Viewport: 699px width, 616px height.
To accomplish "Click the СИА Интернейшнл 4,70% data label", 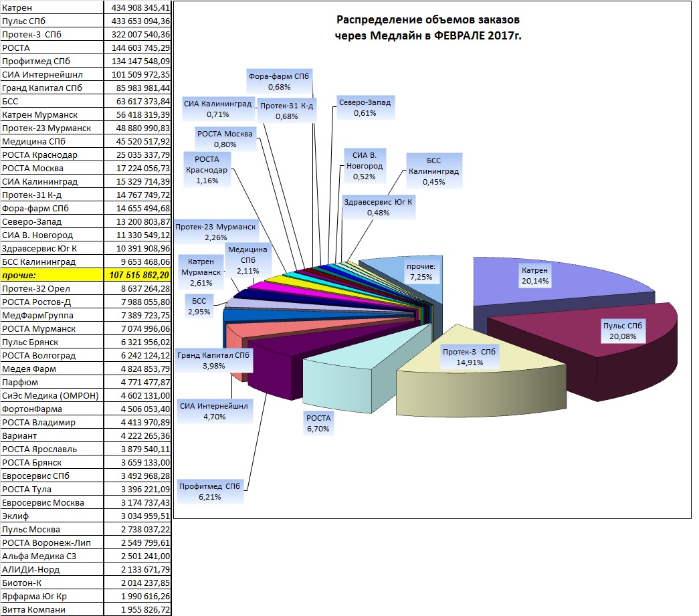I will pyautogui.click(x=214, y=411).
